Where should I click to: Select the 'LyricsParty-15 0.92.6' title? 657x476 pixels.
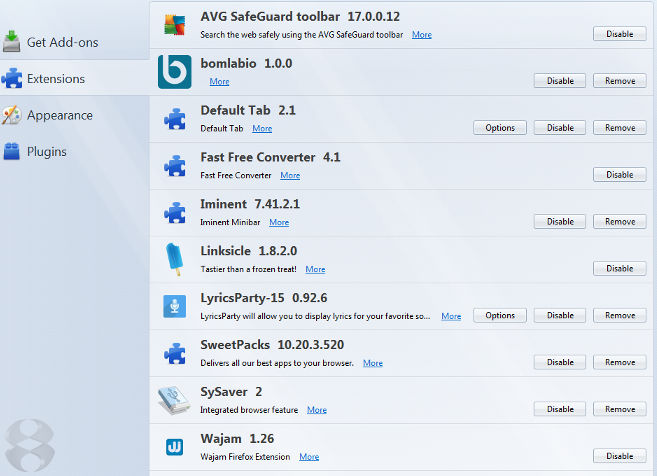(x=264, y=298)
